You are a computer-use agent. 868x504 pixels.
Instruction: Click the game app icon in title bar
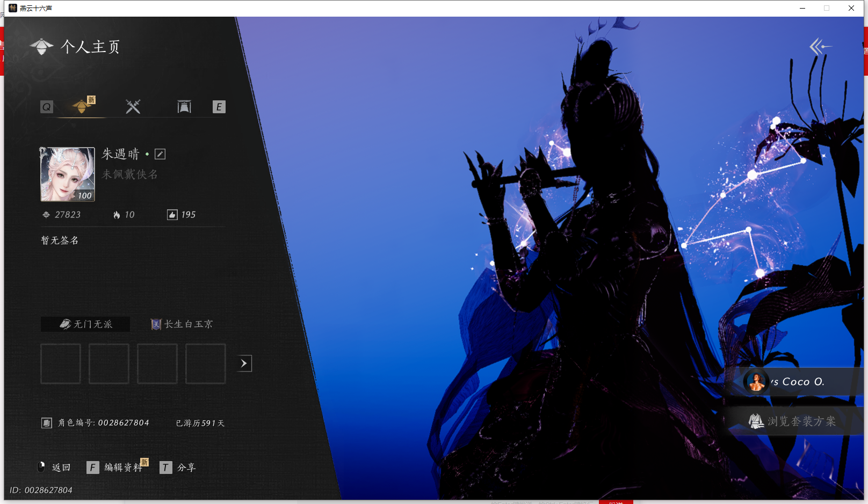point(13,8)
